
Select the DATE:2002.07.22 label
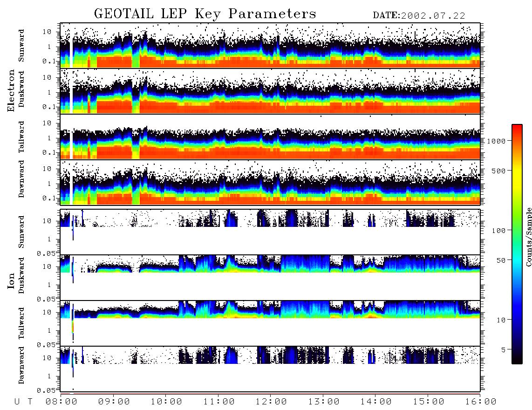419,16
